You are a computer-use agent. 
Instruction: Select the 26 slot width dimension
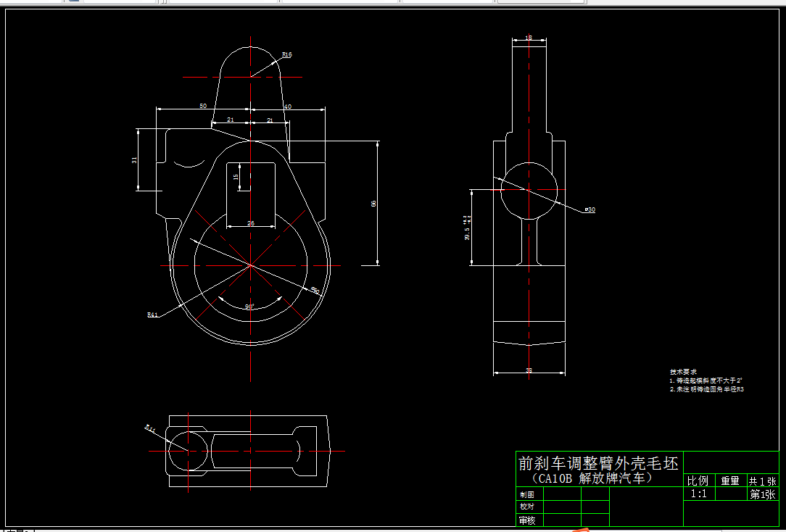(x=251, y=223)
